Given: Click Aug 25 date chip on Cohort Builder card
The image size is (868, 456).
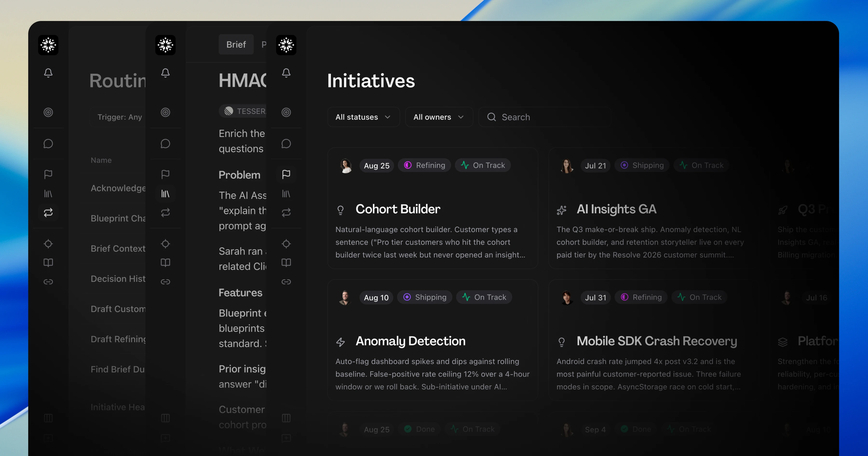Looking at the screenshot, I should (x=376, y=166).
